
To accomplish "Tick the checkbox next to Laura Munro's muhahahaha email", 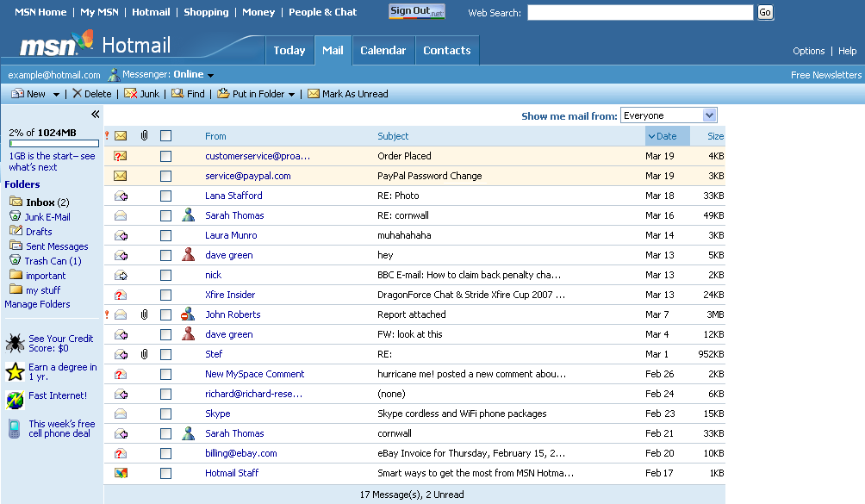I will pos(165,235).
